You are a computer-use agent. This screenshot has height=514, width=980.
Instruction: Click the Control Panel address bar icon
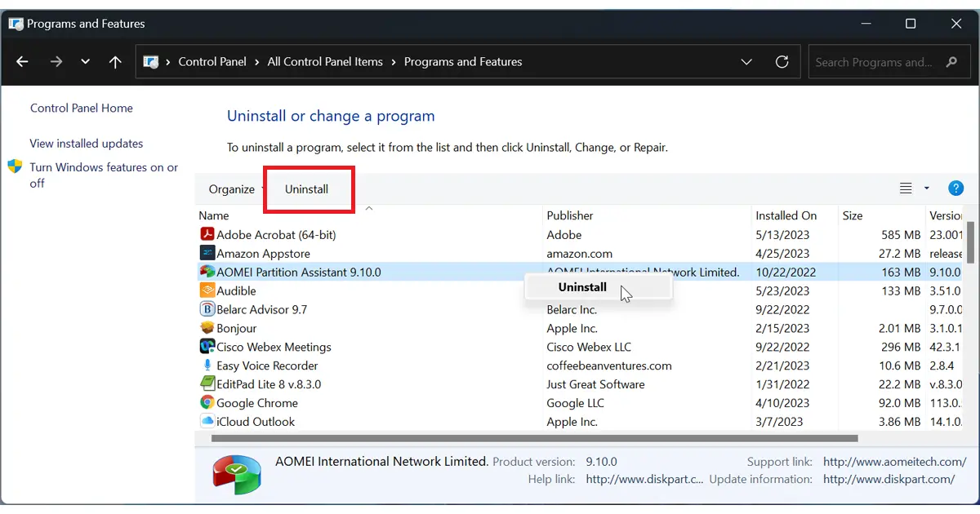[150, 62]
